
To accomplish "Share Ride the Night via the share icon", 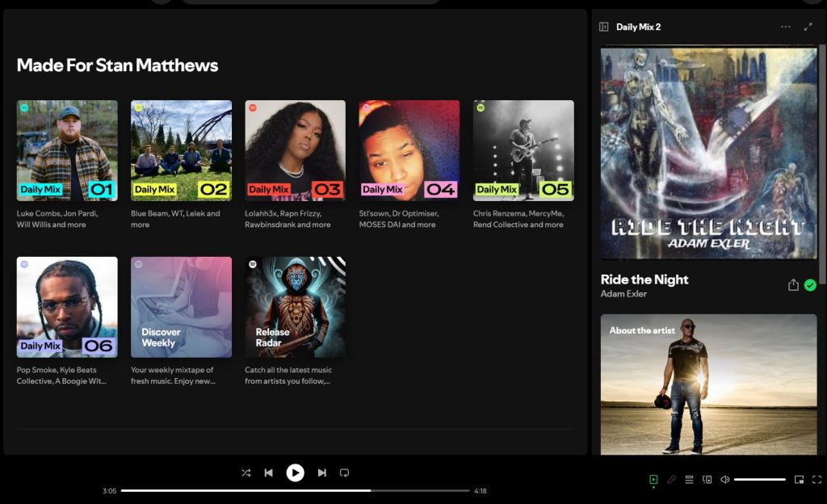I will click(x=793, y=285).
